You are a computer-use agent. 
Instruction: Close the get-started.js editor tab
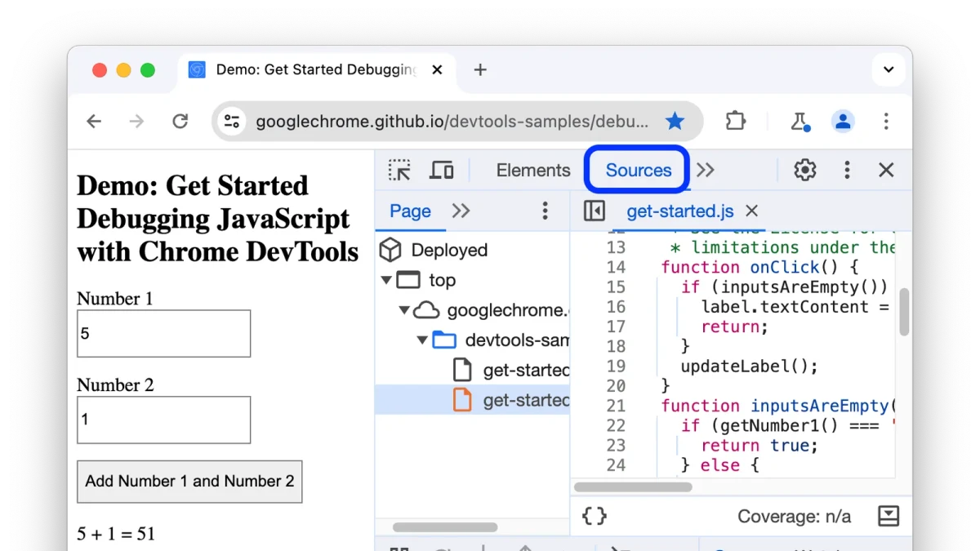pos(752,211)
